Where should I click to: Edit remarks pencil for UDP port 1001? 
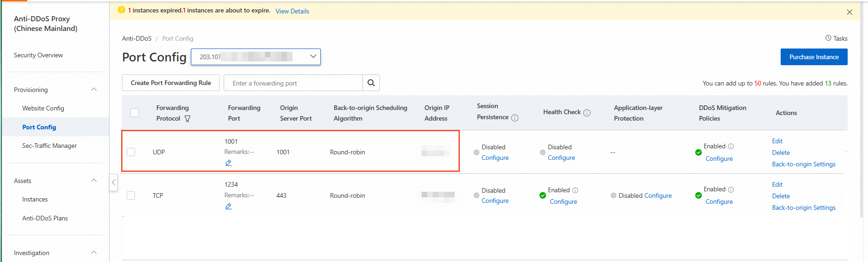tap(228, 163)
